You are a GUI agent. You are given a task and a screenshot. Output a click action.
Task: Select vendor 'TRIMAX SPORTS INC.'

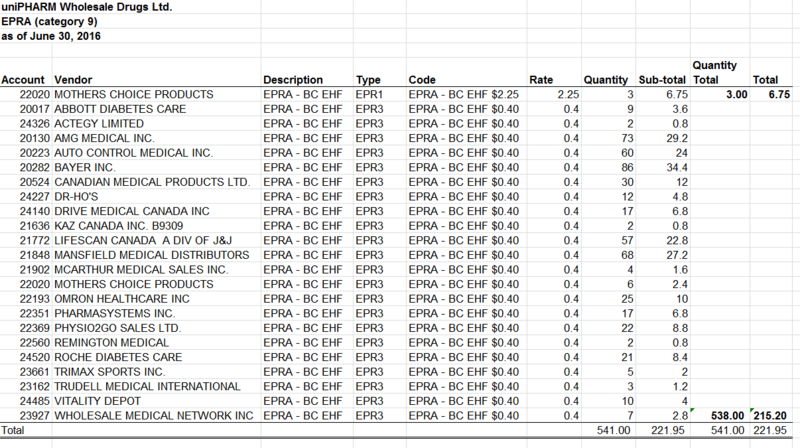[109, 372]
